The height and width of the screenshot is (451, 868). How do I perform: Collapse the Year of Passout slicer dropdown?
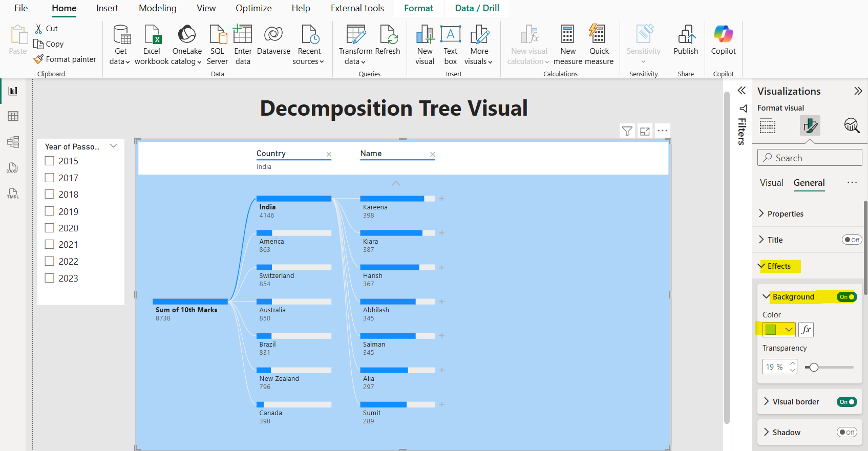[114, 146]
